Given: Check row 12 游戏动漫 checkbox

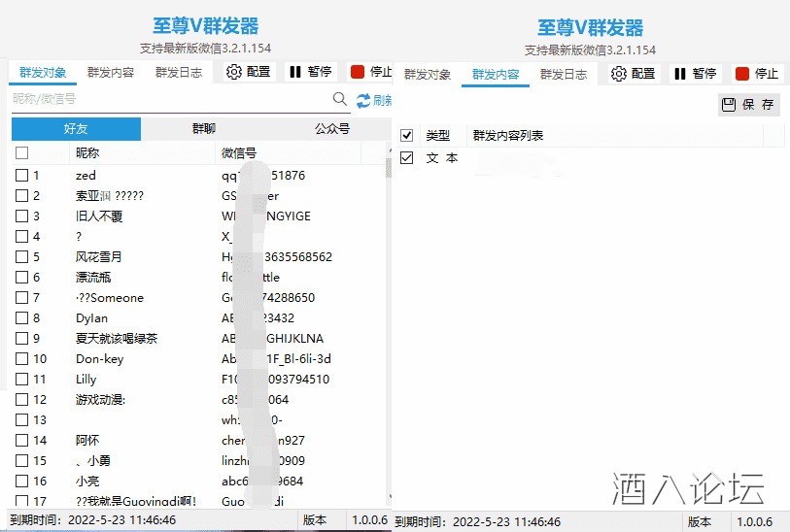Looking at the screenshot, I should pos(21,400).
